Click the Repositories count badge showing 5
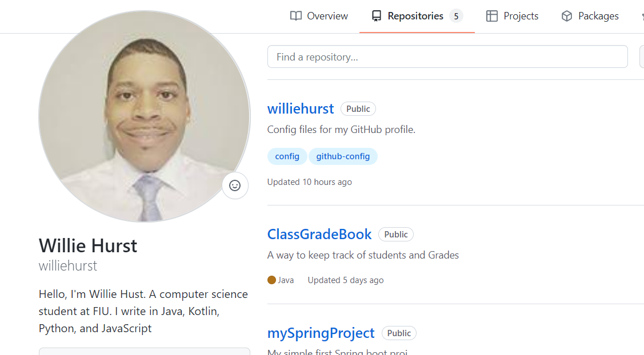The width and height of the screenshot is (644, 355). (455, 16)
